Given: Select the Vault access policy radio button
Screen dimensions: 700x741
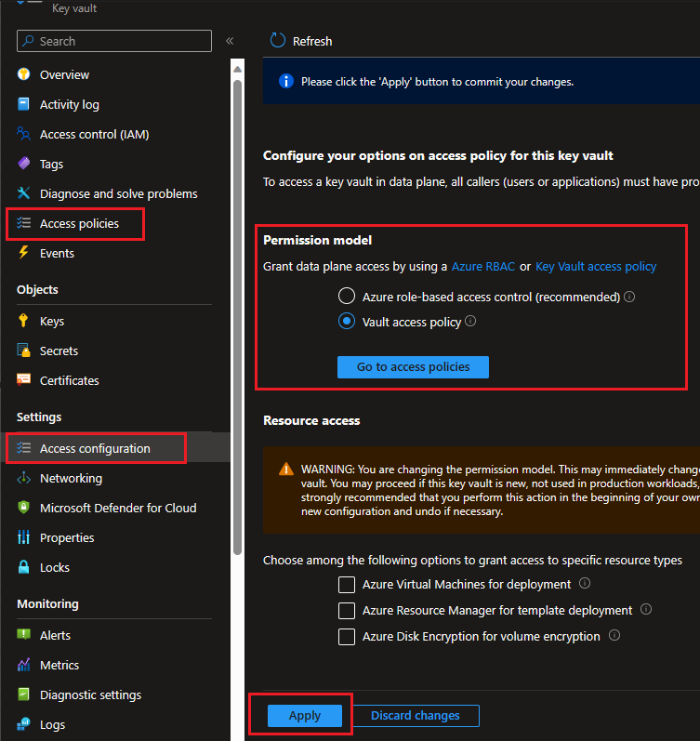Looking at the screenshot, I should [347, 322].
